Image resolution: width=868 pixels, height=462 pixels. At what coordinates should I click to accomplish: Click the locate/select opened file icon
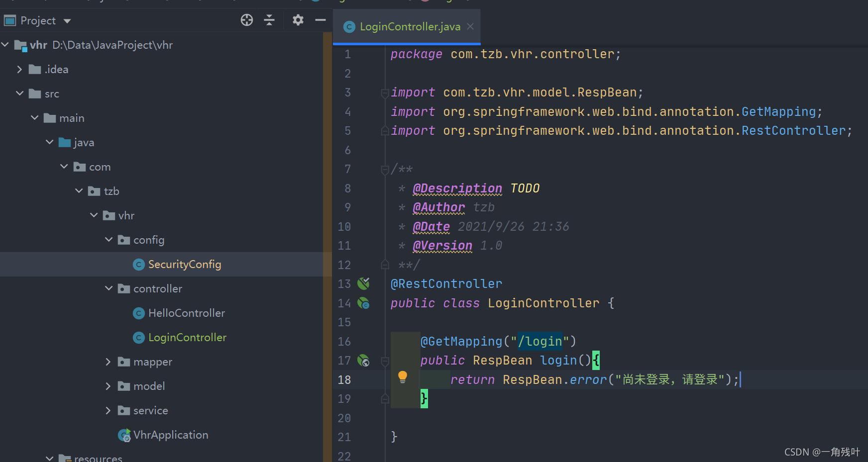point(247,20)
